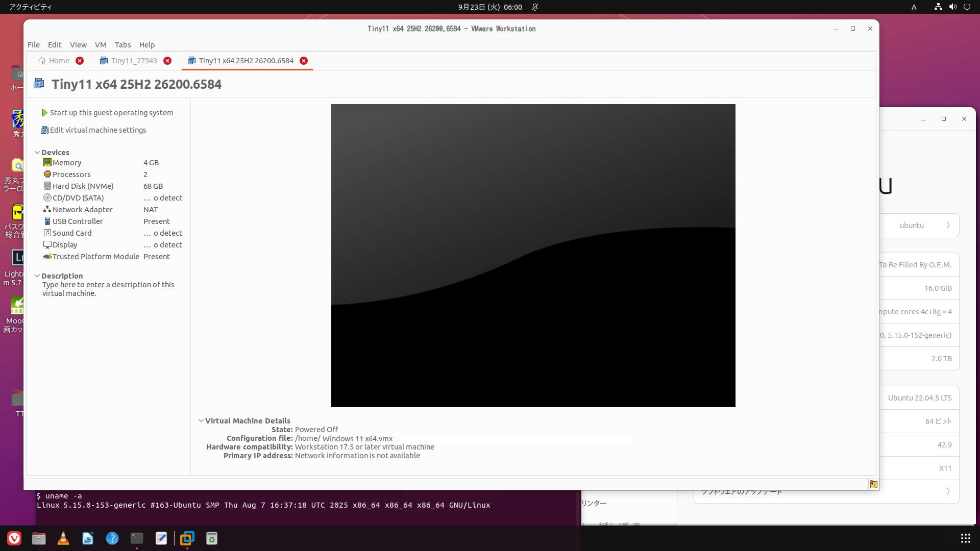Click the Trusted Platform Module icon
This screenshot has width=980, height=551.
(x=47, y=256)
